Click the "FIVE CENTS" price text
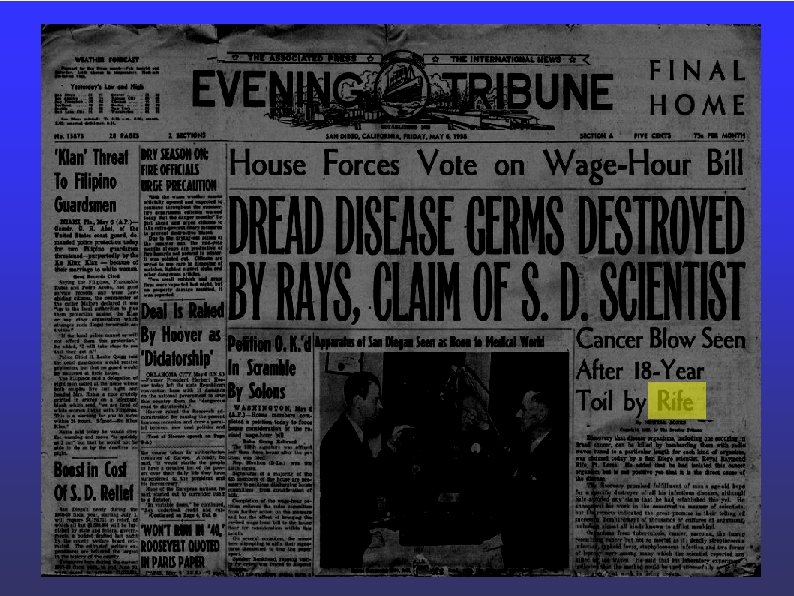 (652, 136)
